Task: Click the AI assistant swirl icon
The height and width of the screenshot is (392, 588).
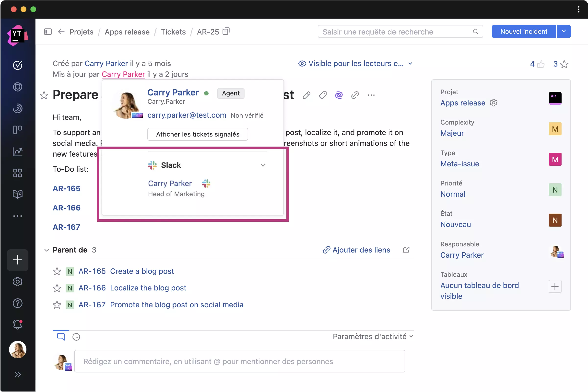Action: click(339, 95)
